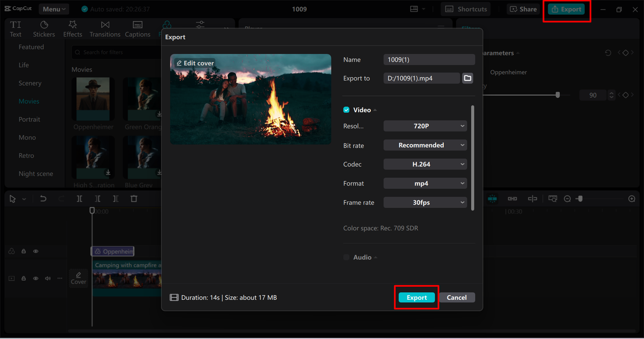Select the Night scene filter category
This screenshot has width=644, height=339.
coord(36,174)
